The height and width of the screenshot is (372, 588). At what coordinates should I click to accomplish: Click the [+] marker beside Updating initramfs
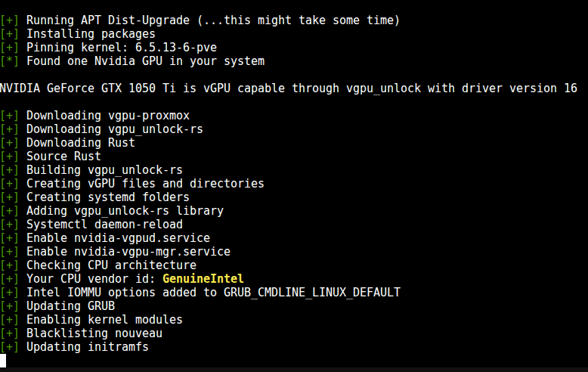(9, 346)
